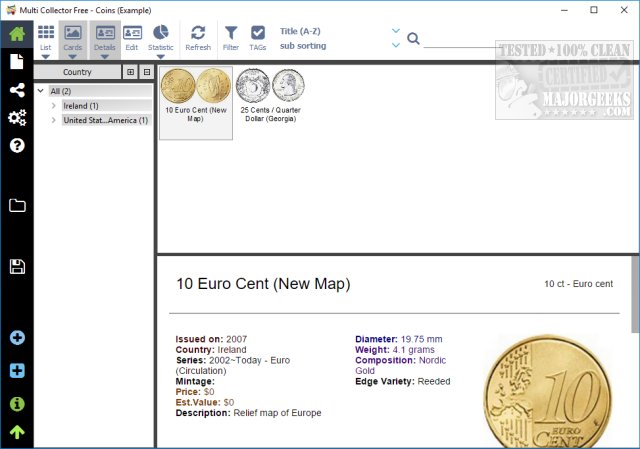Image resolution: width=640 pixels, height=449 pixels.
Task: Save the collection with the floppy disk icon
Action: pyautogui.click(x=17, y=267)
